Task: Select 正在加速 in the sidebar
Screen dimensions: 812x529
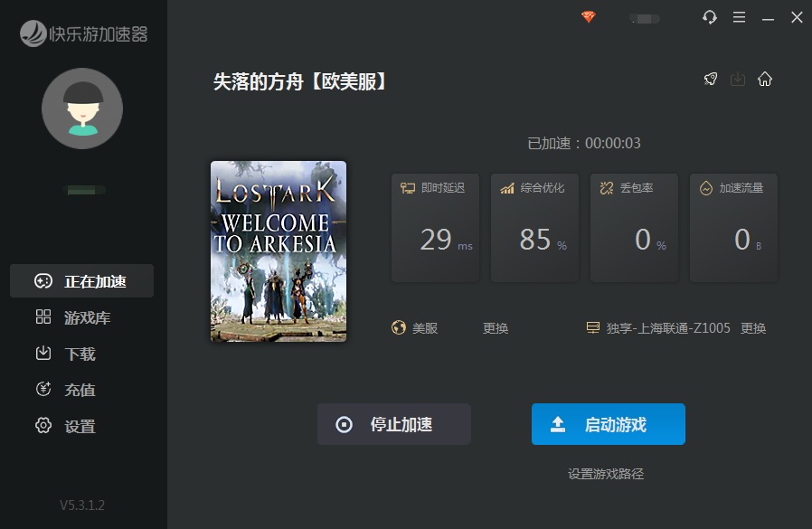Action: tap(82, 281)
